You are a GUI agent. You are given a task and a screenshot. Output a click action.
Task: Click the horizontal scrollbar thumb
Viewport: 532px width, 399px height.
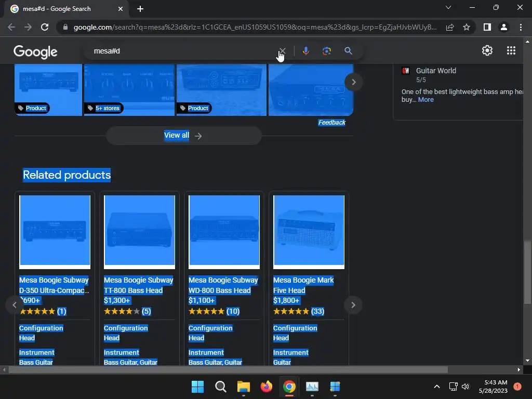tap(228, 370)
